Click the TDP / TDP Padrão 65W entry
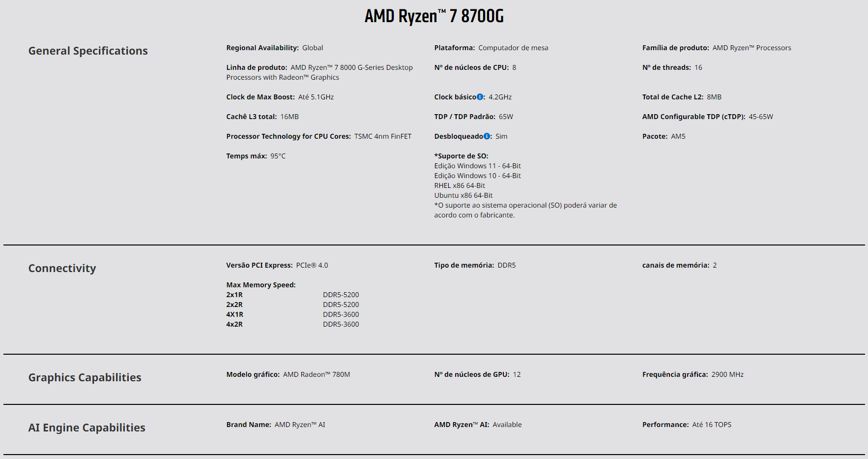The width and height of the screenshot is (868, 459). pos(474,117)
